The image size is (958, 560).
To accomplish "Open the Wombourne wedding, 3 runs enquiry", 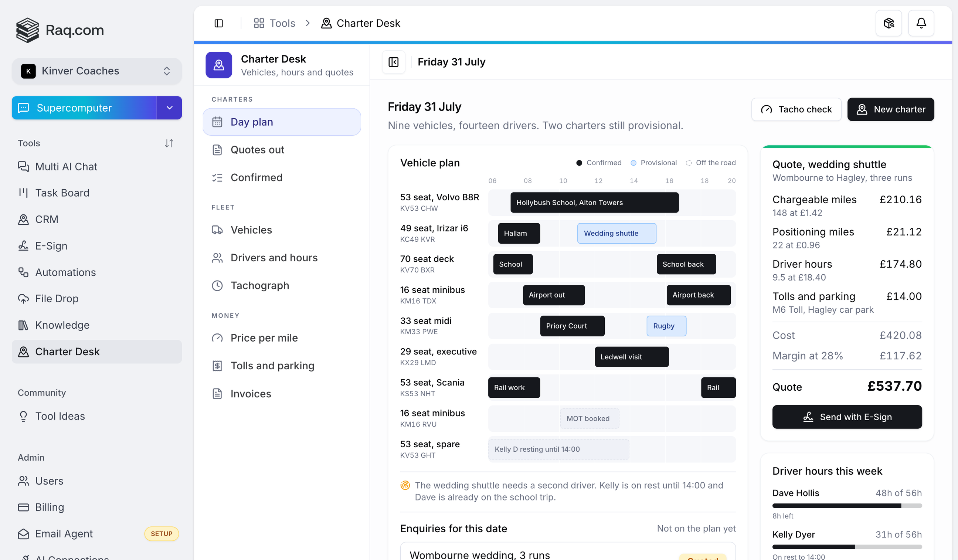I will 568,552.
